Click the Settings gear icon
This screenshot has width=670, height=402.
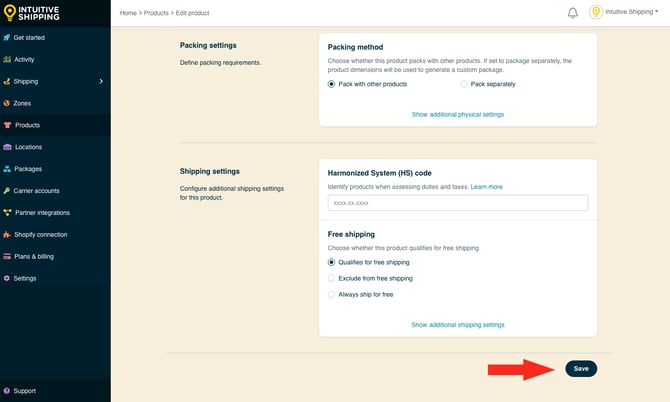tap(7, 278)
